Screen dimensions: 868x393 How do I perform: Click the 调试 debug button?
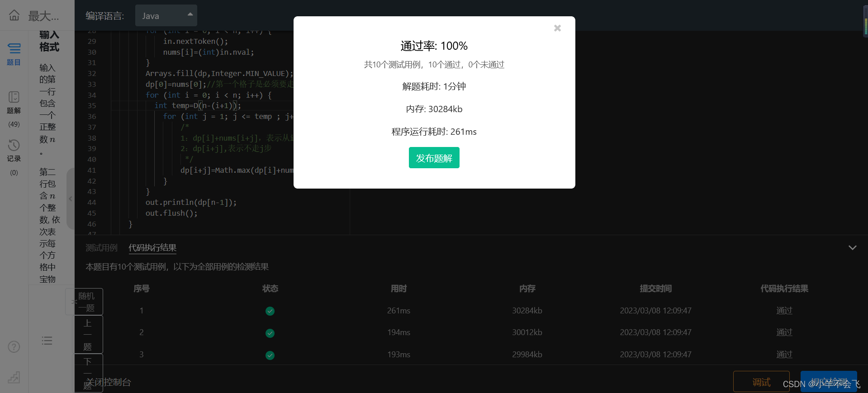pyautogui.click(x=761, y=382)
